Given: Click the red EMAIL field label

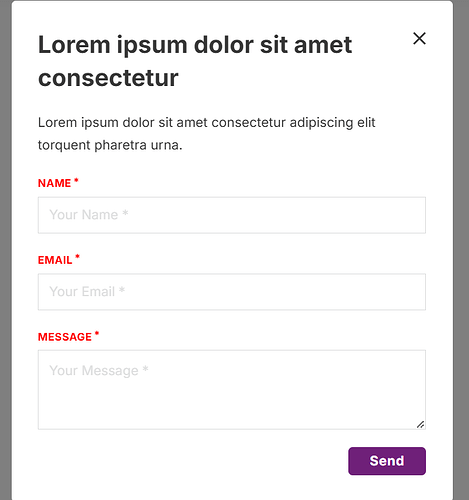Looking at the screenshot, I should [x=55, y=260].
